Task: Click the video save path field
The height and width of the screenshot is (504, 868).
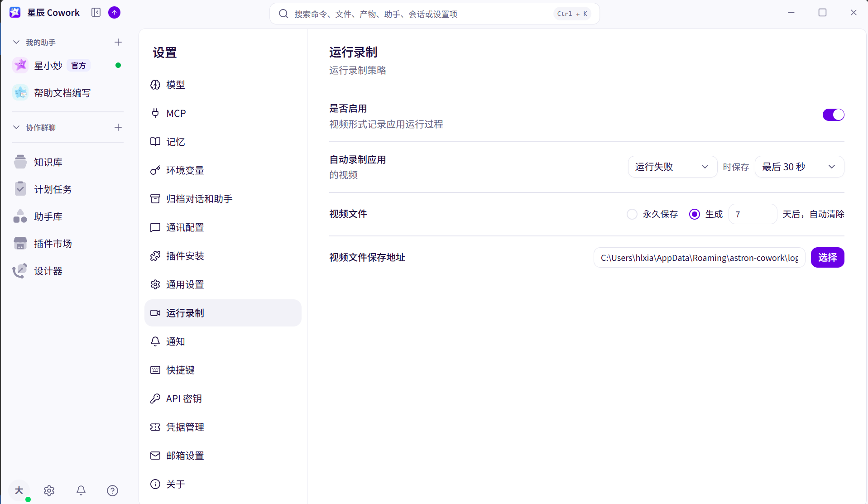Action: (699, 258)
